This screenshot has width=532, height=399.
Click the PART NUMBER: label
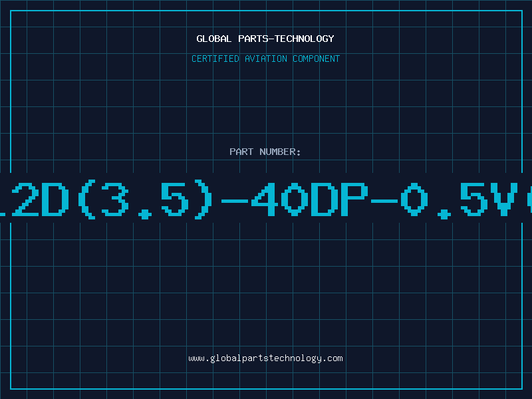click(265, 152)
